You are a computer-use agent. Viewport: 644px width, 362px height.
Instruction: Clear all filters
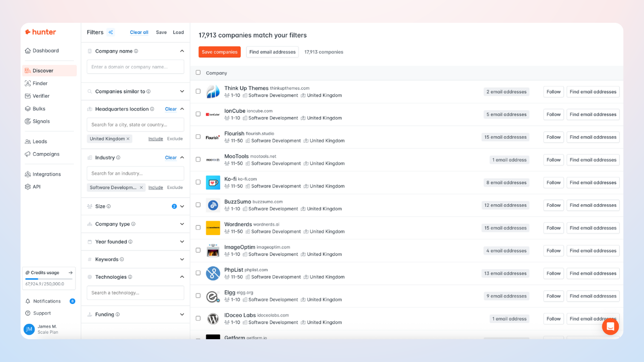(139, 32)
